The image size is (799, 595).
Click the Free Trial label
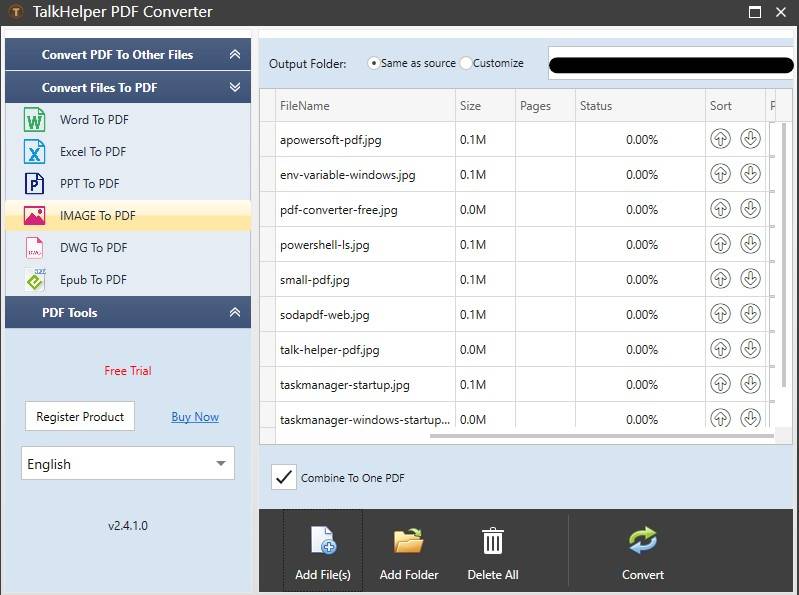pyautogui.click(x=128, y=371)
